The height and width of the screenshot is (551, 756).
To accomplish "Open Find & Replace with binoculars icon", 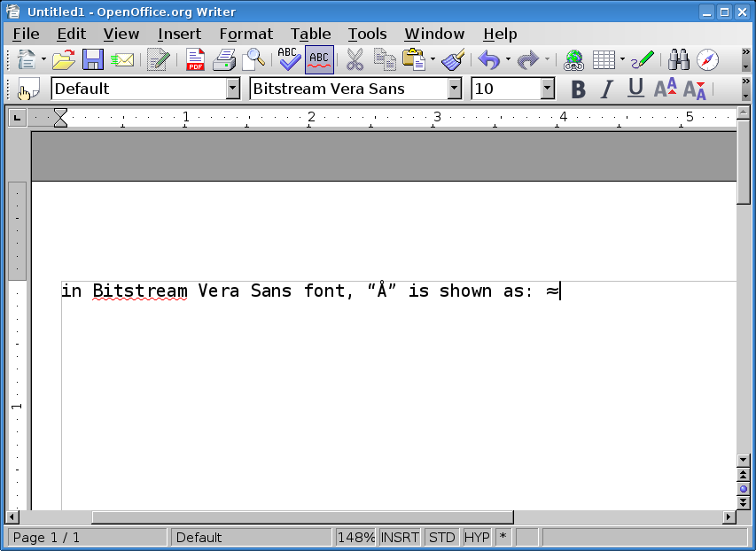I will (x=678, y=60).
